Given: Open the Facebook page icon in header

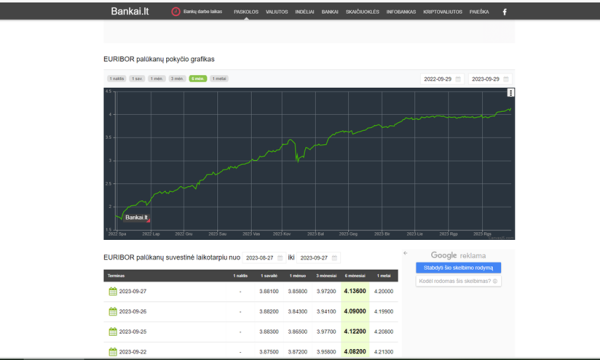Looking at the screenshot, I should pyautogui.click(x=504, y=12).
